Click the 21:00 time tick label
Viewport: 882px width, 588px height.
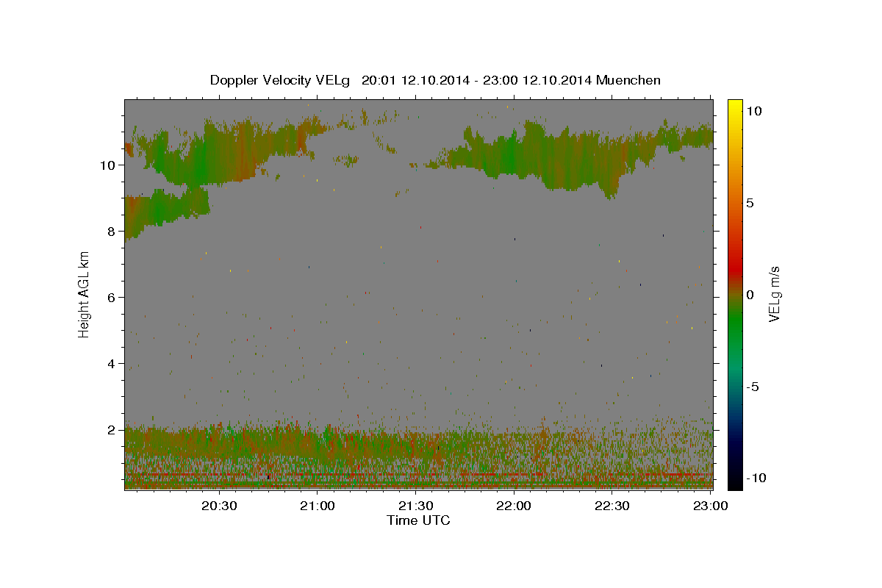coord(318,506)
